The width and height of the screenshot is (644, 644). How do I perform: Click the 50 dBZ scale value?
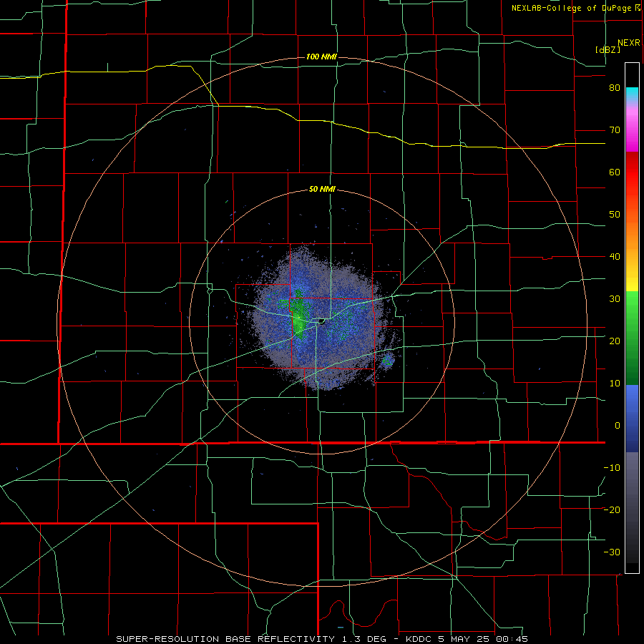[615, 215]
